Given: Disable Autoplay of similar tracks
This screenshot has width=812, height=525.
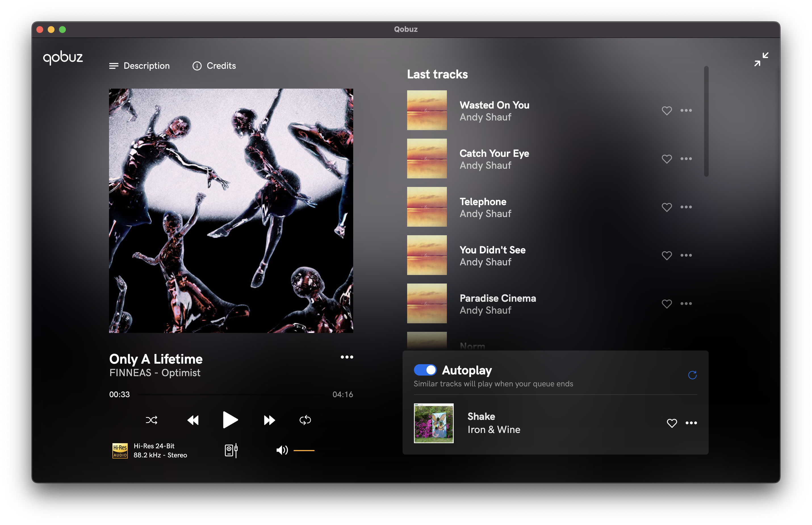Looking at the screenshot, I should tap(425, 370).
